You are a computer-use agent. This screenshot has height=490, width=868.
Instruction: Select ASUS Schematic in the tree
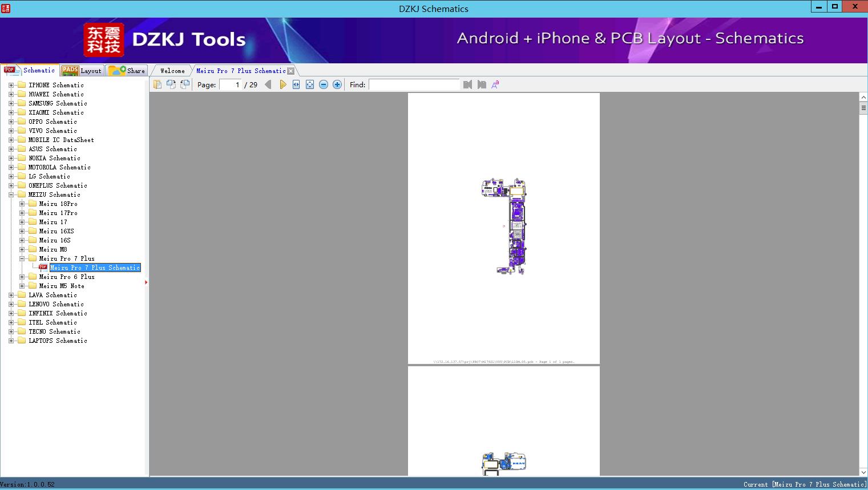(x=53, y=149)
